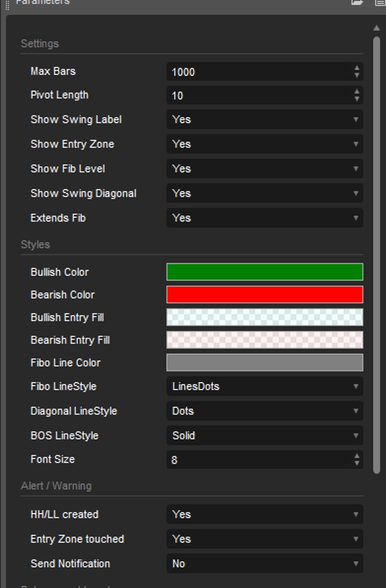Open the Show Swing Label dropdown

point(265,120)
